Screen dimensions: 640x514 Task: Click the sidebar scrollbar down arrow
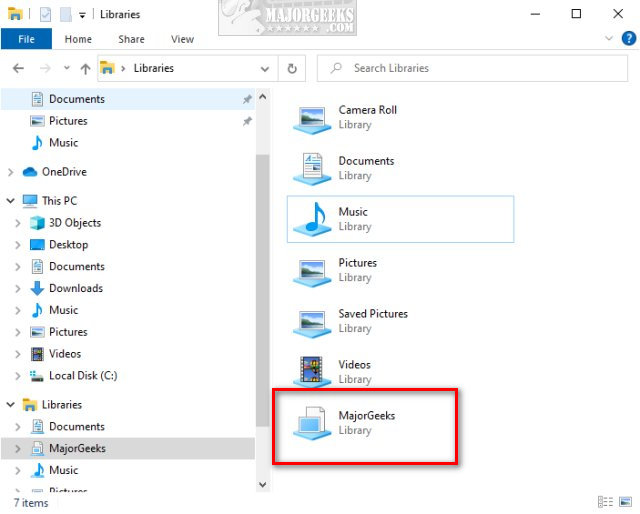[263, 485]
